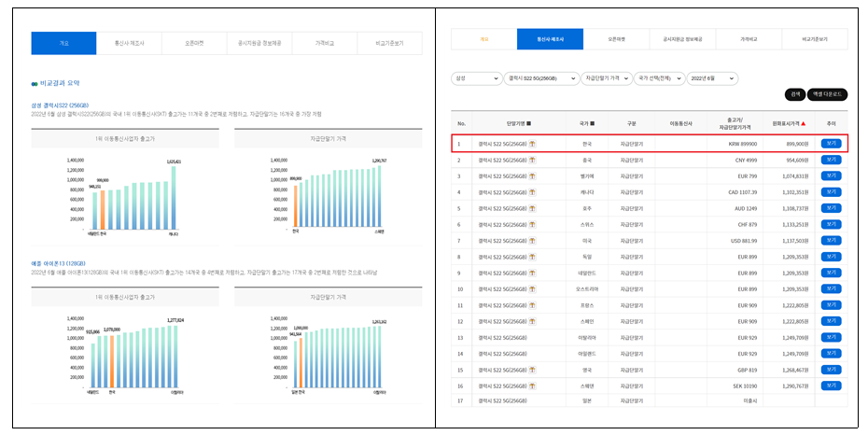The image size is (868, 435).
Task: Click the device info icon in row 7 (USA)
Action: [533, 240]
